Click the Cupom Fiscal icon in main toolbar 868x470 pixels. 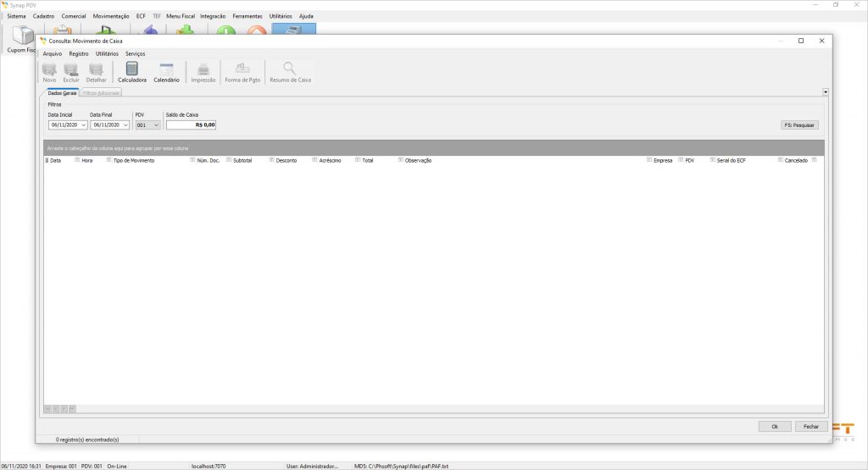point(23,38)
